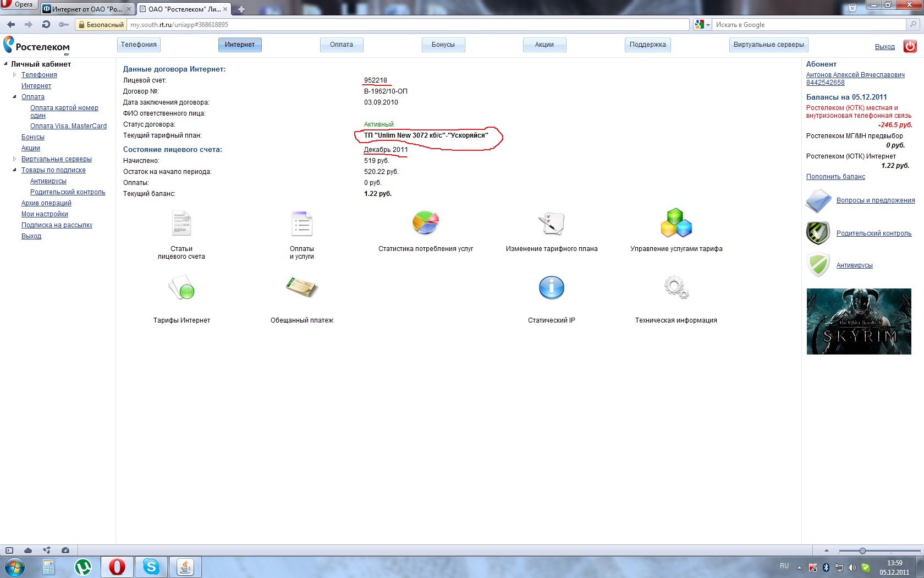Expand the Виртуальные серверы tree node

pos(15,159)
